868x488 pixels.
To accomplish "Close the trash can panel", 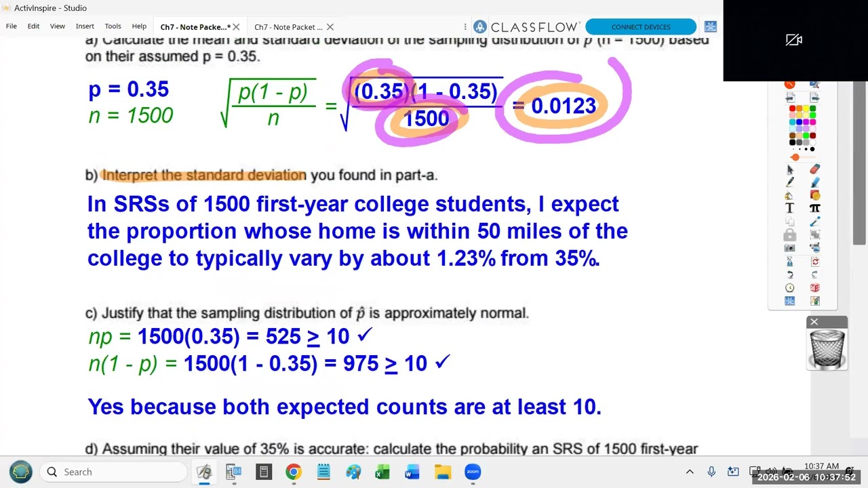I will coord(814,322).
